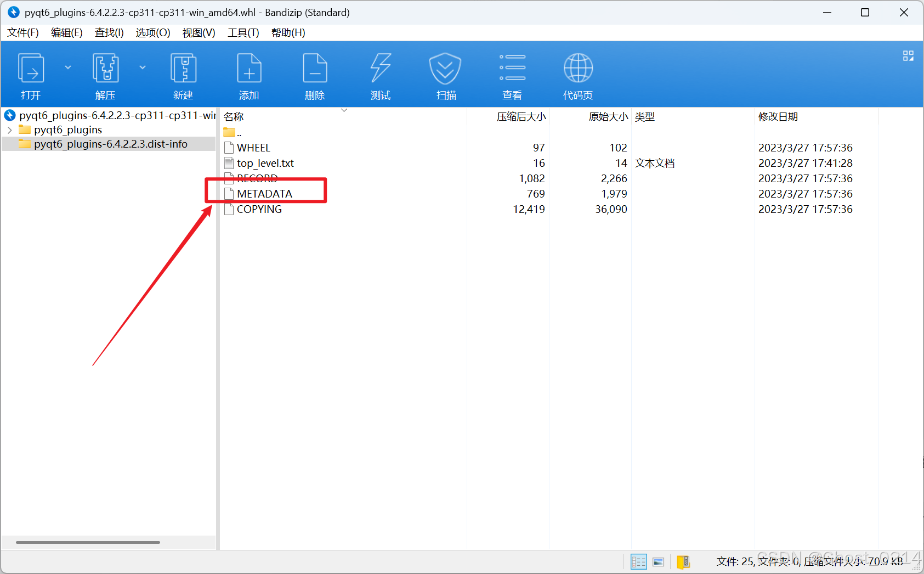Expand the Extract (解压) dropdown arrow
Viewport: 924px width, 574px height.
143,67
